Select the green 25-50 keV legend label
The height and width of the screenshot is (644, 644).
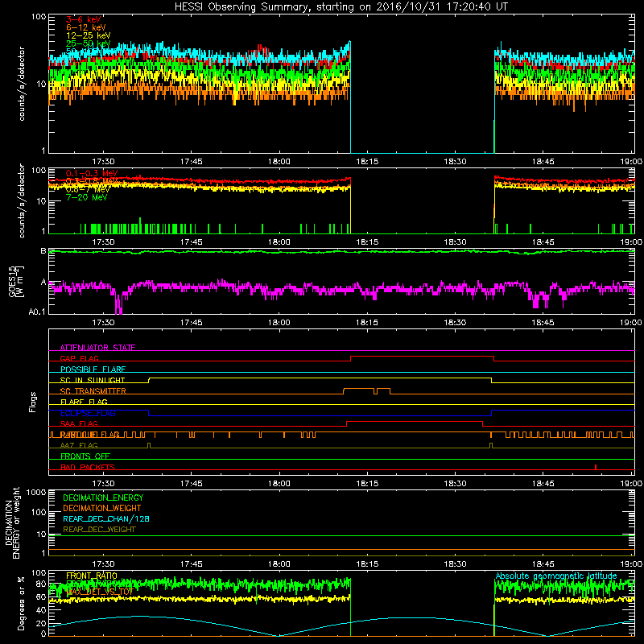click(88, 43)
